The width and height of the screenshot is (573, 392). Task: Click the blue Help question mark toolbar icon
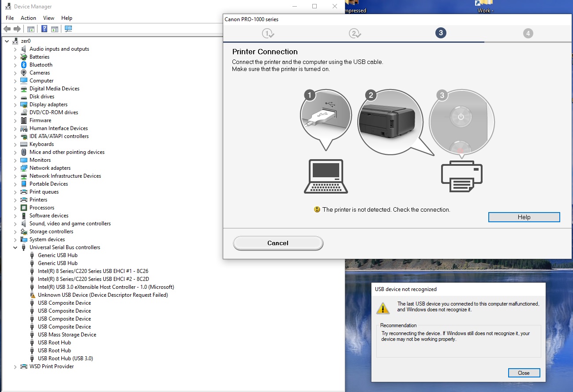pos(45,29)
